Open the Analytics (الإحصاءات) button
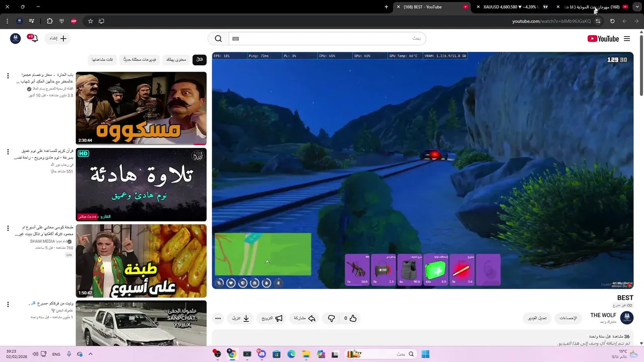Image resolution: width=644 pixels, height=362 pixels. pyautogui.click(x=568, y=318)
